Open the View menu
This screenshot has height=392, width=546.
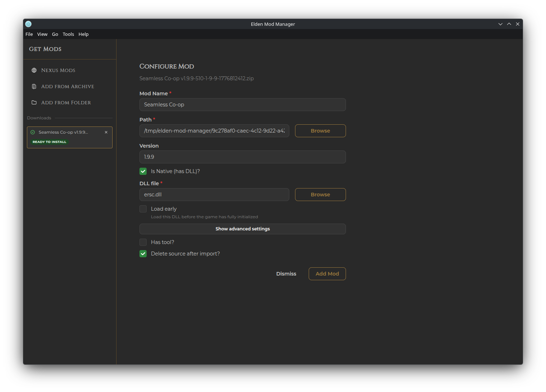pos(42,34)
